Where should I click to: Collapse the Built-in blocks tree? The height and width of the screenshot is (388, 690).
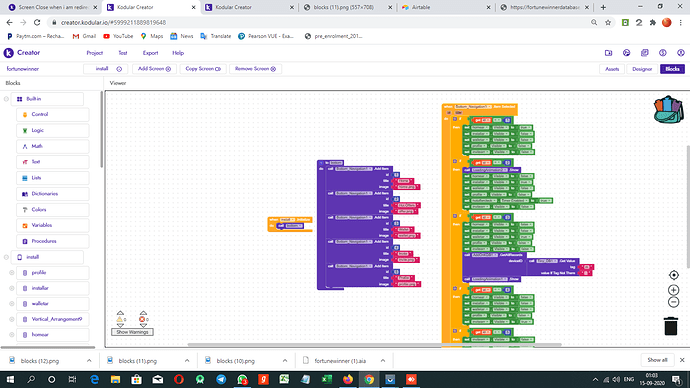pyautogui.click(x=6, y=99)
